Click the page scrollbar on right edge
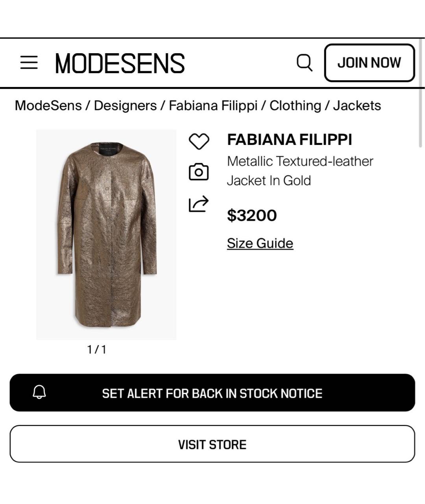 421,118
